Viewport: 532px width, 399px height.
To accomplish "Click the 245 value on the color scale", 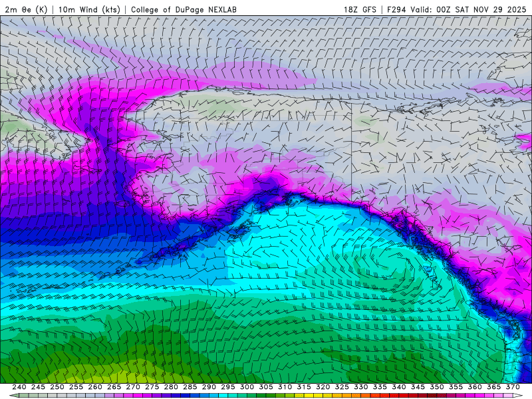I will [38, 387].
